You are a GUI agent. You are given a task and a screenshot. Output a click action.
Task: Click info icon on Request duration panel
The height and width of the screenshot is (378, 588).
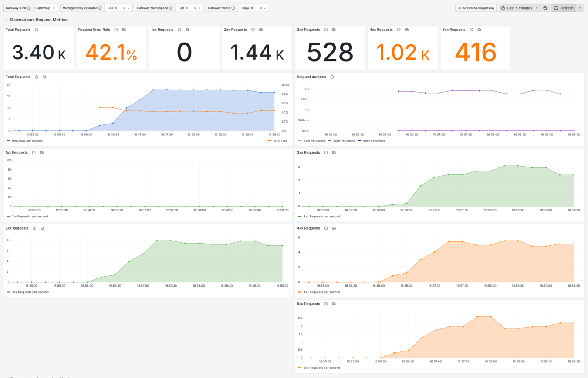coord(332,77)
